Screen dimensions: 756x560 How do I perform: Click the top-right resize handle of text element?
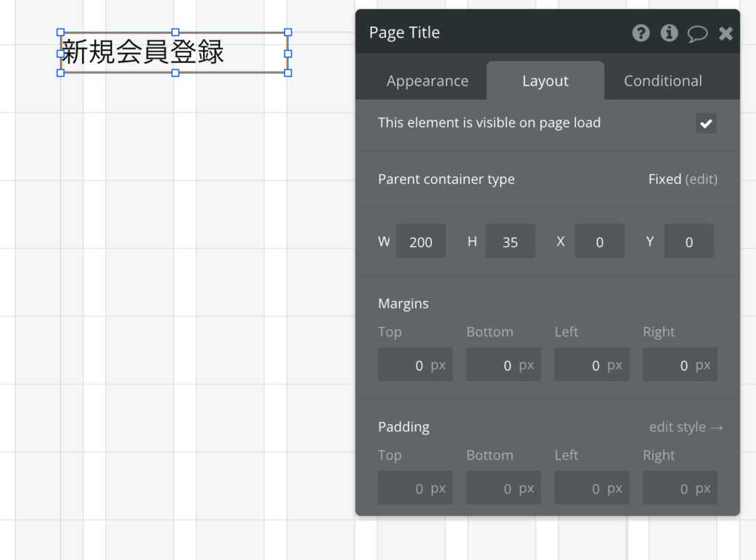[288, 32]
